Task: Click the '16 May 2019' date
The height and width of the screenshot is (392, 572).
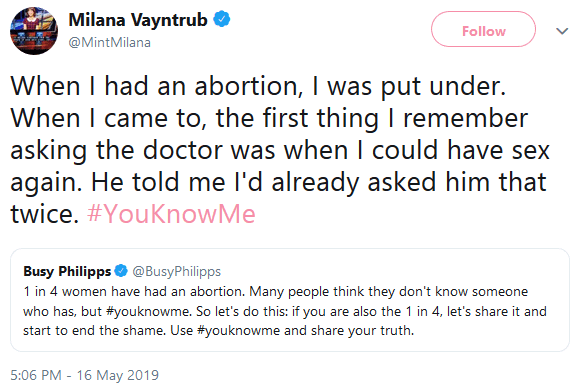Action: (117, 375)
